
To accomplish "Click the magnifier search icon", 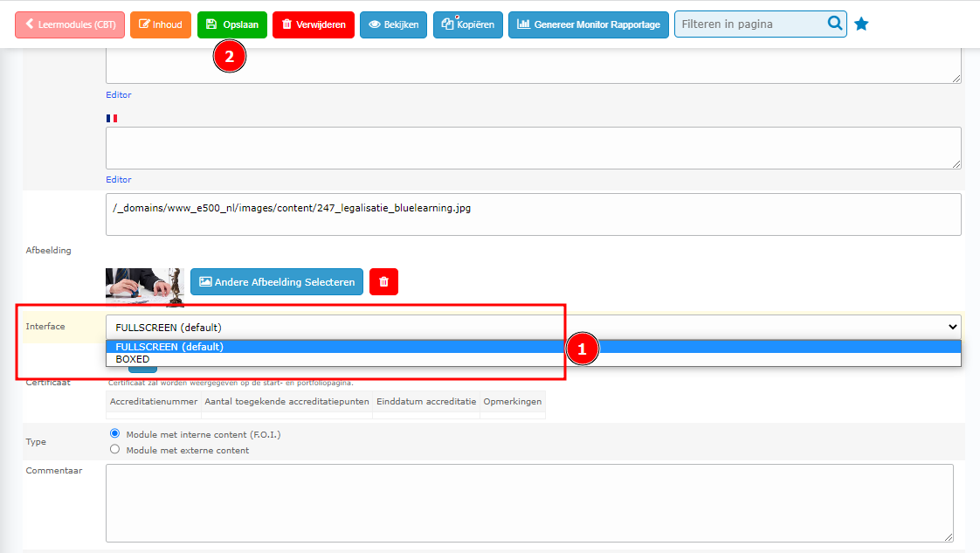I will coord(835,24).
